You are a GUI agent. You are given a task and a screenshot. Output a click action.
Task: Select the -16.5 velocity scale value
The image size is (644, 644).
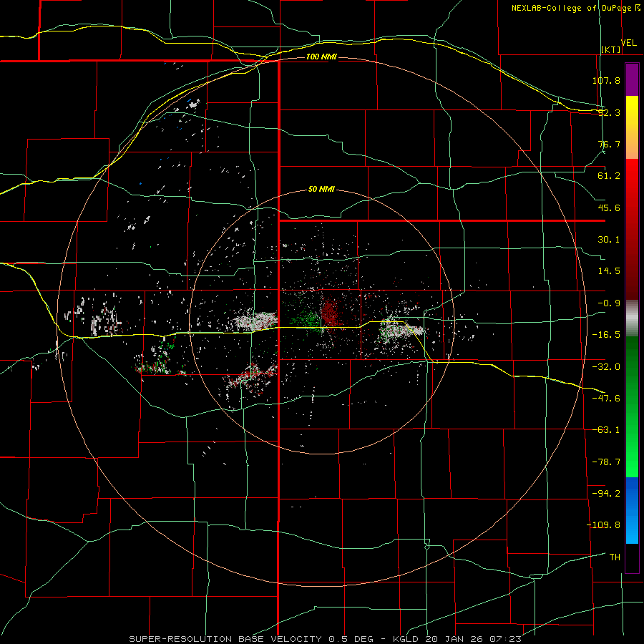click(606, 335)
